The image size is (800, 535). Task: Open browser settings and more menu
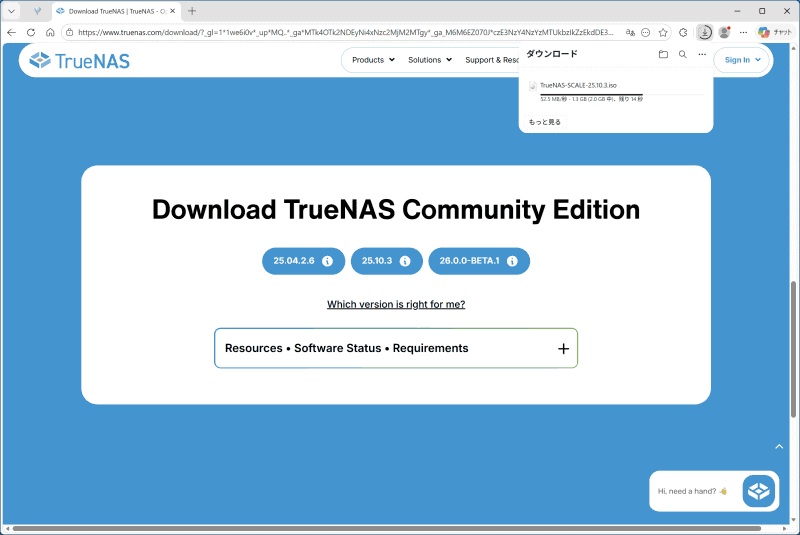743,33
